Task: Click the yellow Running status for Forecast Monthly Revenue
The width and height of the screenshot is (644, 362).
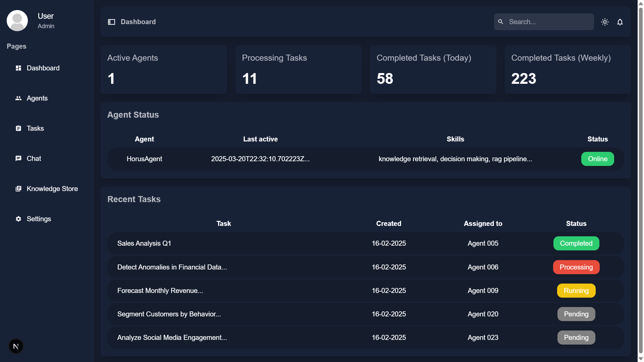Action: (576, 291)
